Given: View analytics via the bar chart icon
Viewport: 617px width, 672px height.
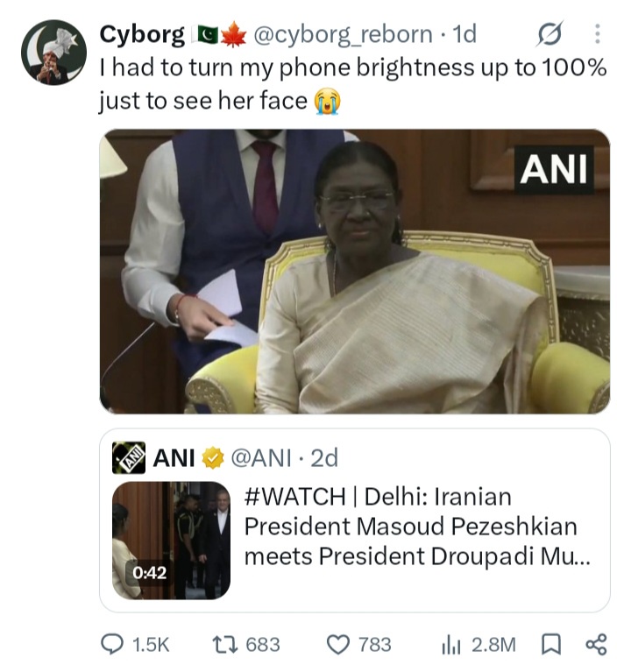Looking at the screenshot, I should (450, 645).
